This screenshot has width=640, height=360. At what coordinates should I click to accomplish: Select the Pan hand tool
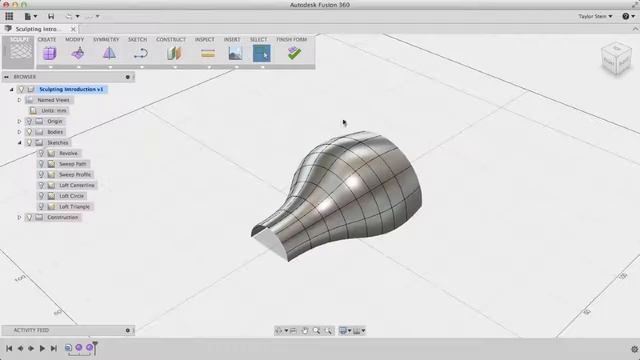tap(304, 331)
